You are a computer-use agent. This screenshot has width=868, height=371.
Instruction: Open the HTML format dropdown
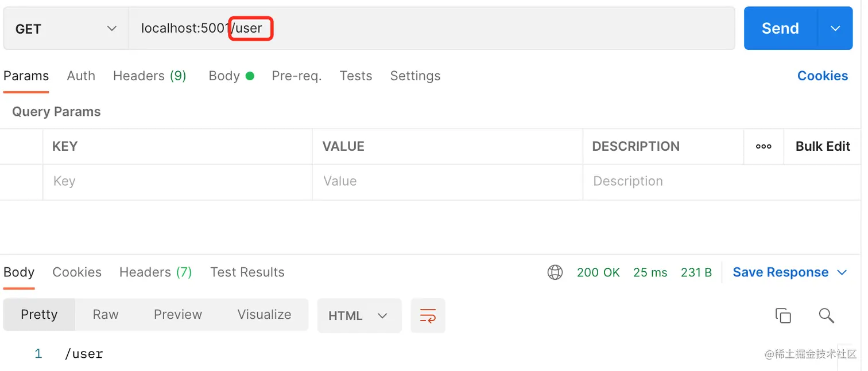click(x=358, y=315)
